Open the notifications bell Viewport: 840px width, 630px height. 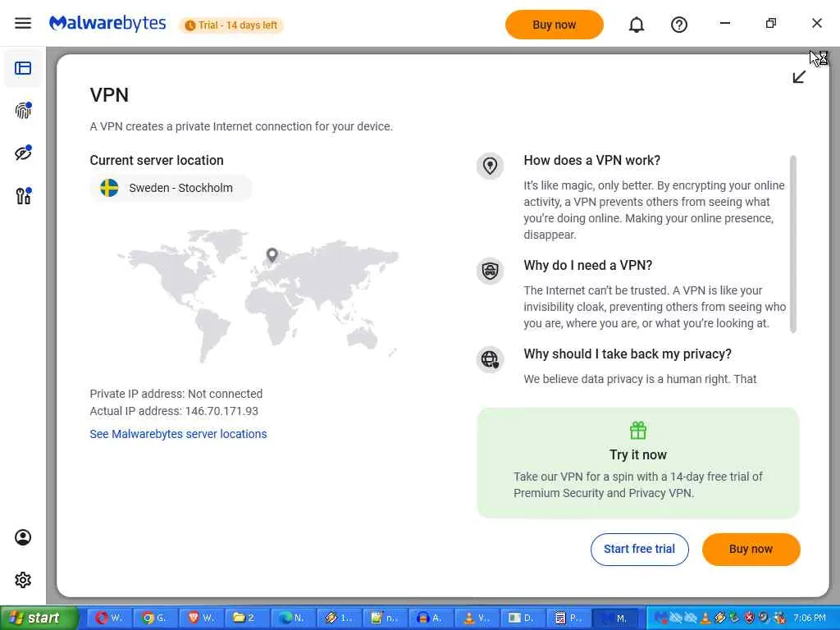point(637,25)
